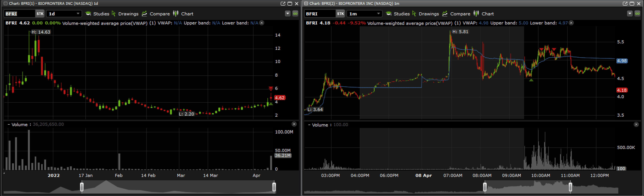The image size is (644, 196).
Task: Expand options arrow on 1d chart toolbar
Action: (x=287, y=14)
